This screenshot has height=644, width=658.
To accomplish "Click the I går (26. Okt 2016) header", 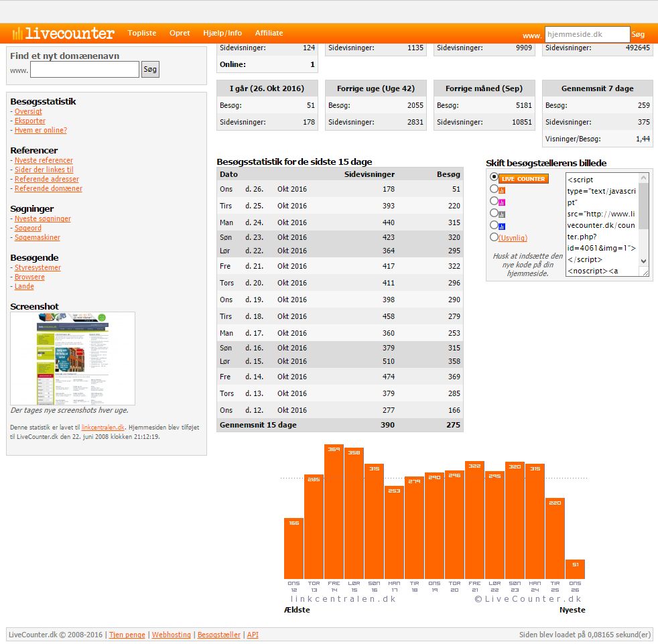I will tap(267, 88).
